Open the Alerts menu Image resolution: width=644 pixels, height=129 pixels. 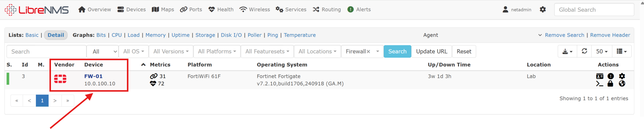tap(359, 10)
